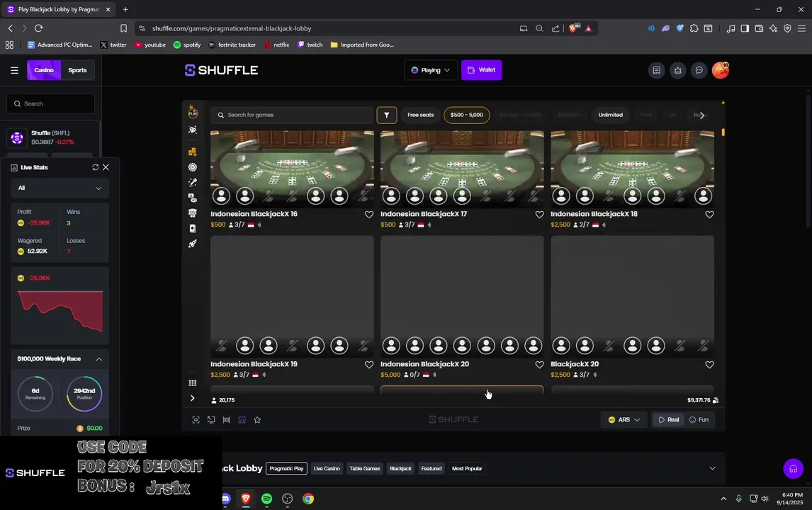Expand the lobby sidebar with the arrow
This screenshot has width=812, height=510.
click(192, 398)
